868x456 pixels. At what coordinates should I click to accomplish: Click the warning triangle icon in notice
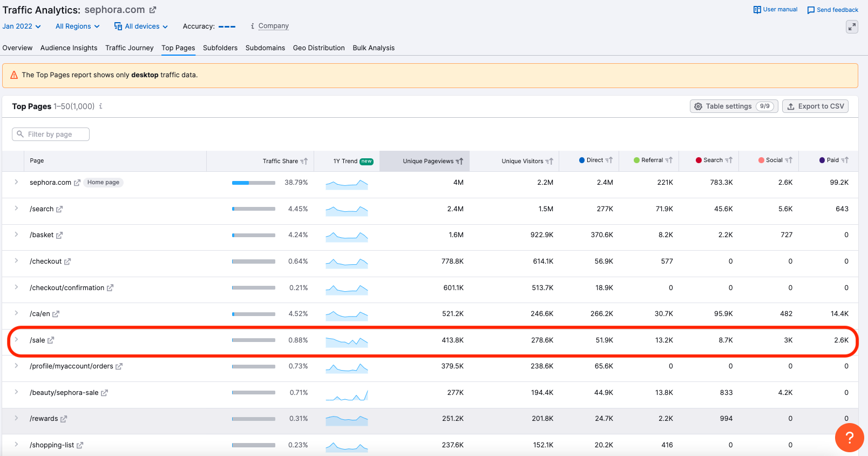point(14,75)
